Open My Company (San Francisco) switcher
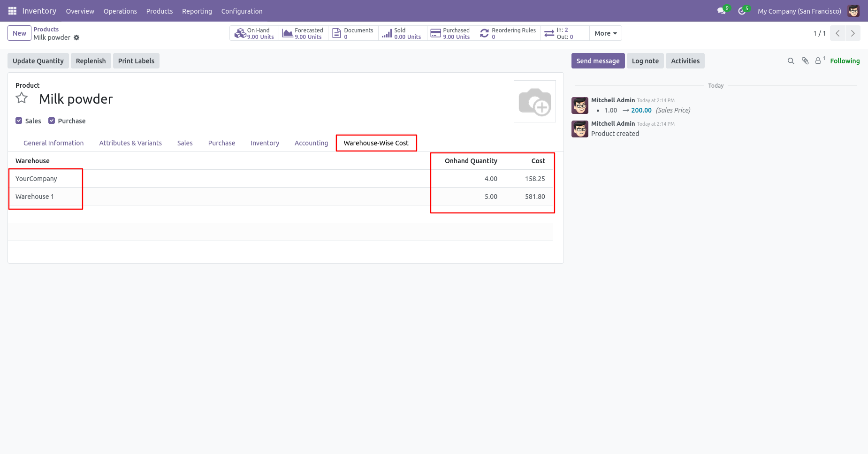The width and height of the screenshot is (868, 454). [799, 11]
